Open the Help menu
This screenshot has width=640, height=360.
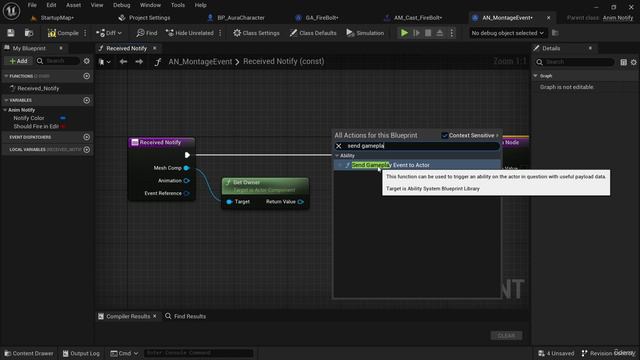point(200,5)
